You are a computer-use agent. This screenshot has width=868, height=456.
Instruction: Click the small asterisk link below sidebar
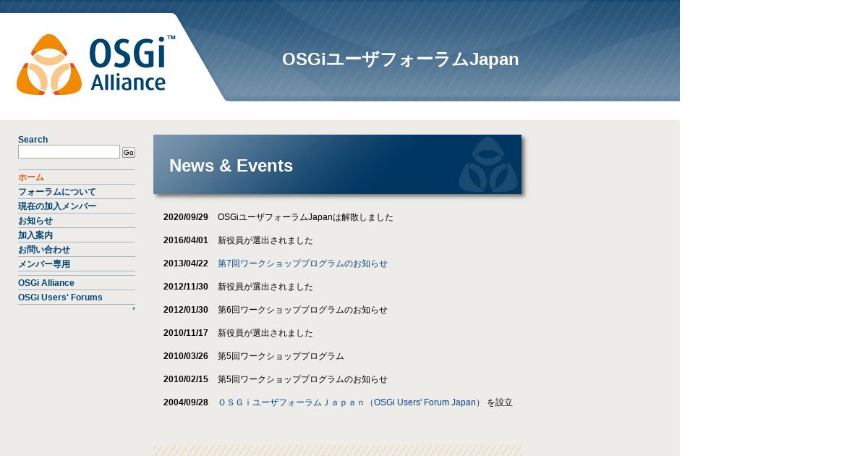(x=133, y=311)
